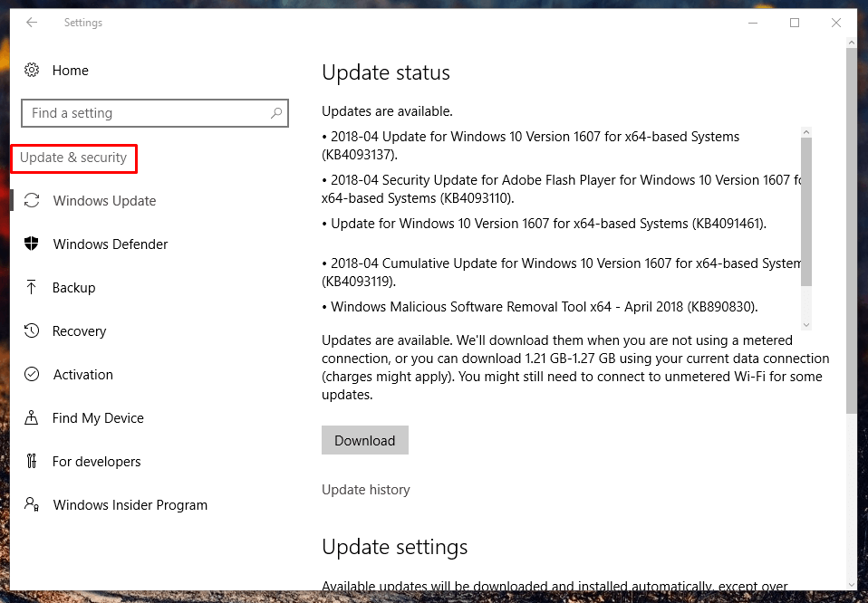Viewport: 868px width, 603px height.
Task: Minimize the Settings window
Action: [x=753, y=23]
